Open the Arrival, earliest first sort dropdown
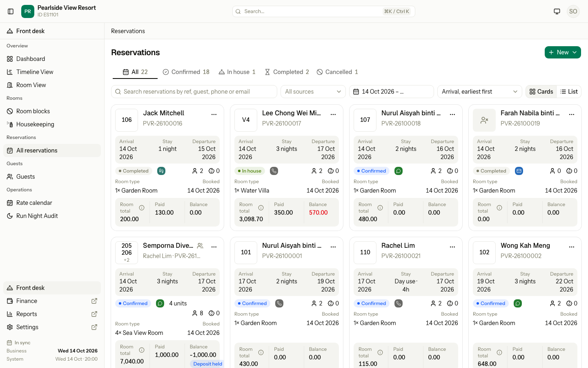The height and width of the screenshot is (368, 588). [x=480, y=92]
